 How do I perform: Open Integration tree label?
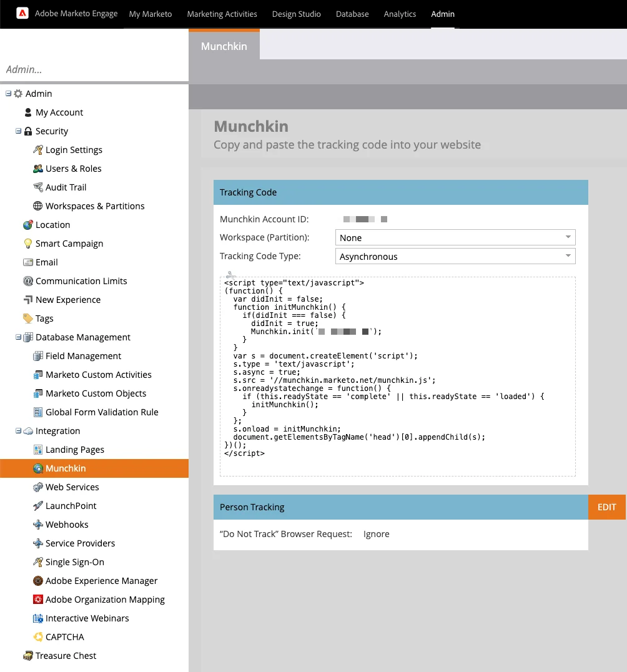(x=58, y=431)
